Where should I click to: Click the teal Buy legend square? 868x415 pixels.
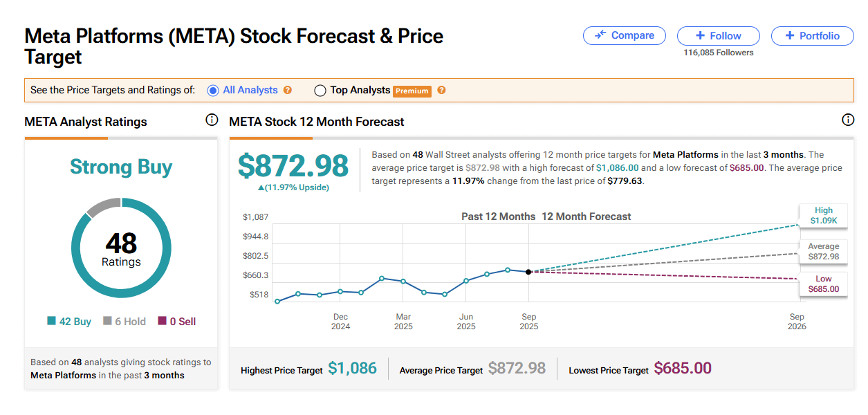[x=51, y=321]
